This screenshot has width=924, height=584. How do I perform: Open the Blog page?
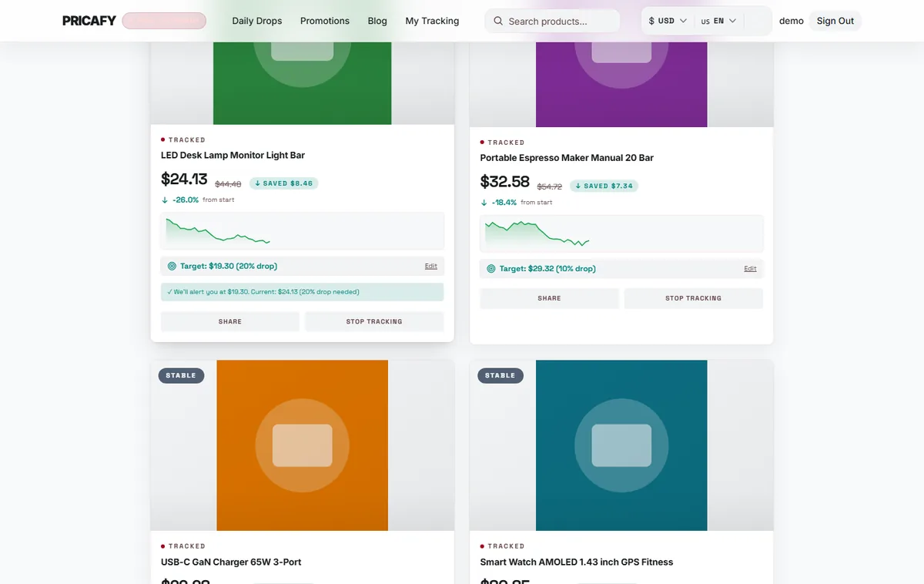pyautogui.click(x=377, y=21)
